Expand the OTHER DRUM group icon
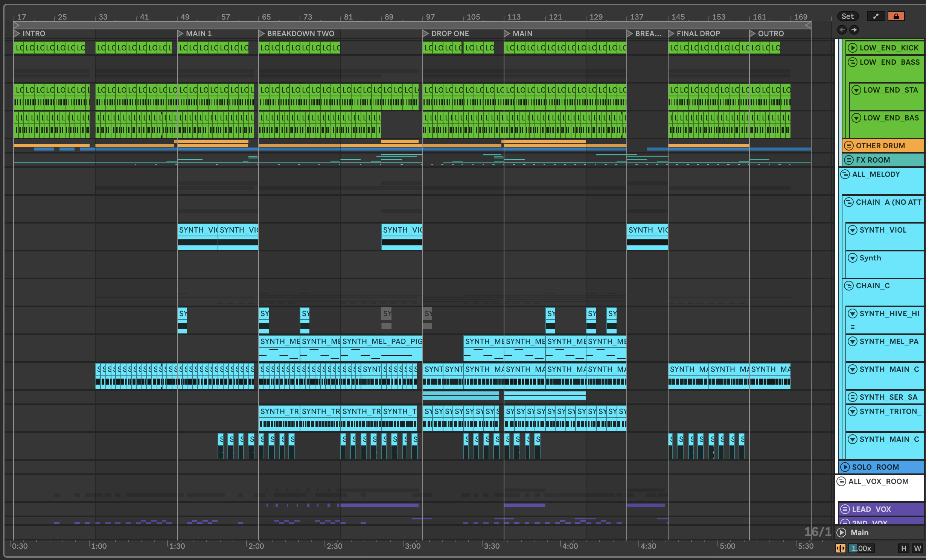This screenshot has width=926, height=560. pyautogui.click(x=849, y=146)
